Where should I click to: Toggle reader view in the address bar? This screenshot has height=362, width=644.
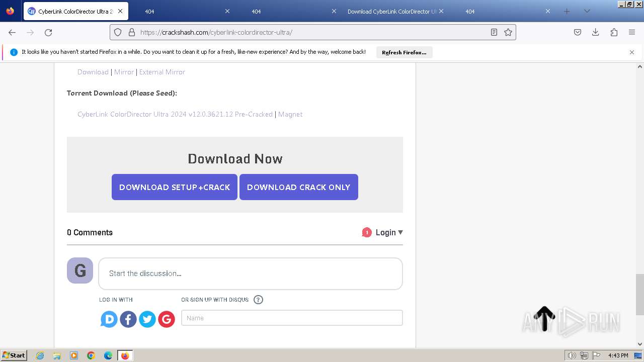[x=494, y=32]
